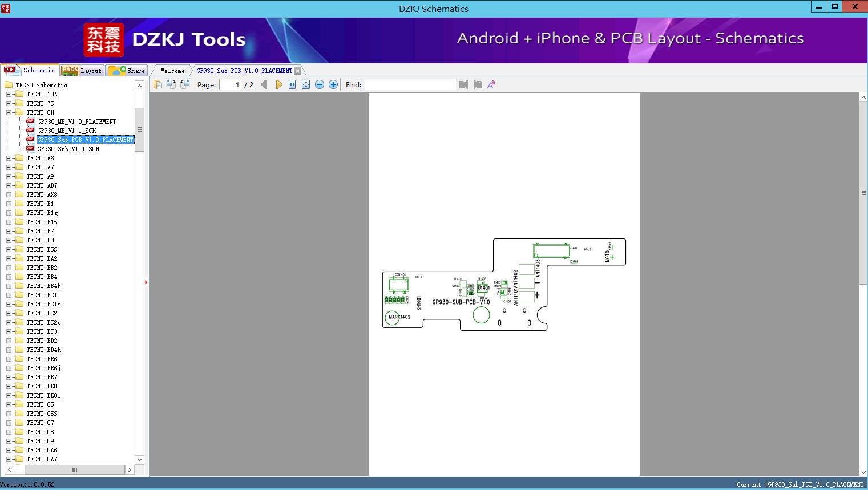This screenshot has height=490, width=868.
Task: Select the TECNO CA7 folder
Action: 42,459
